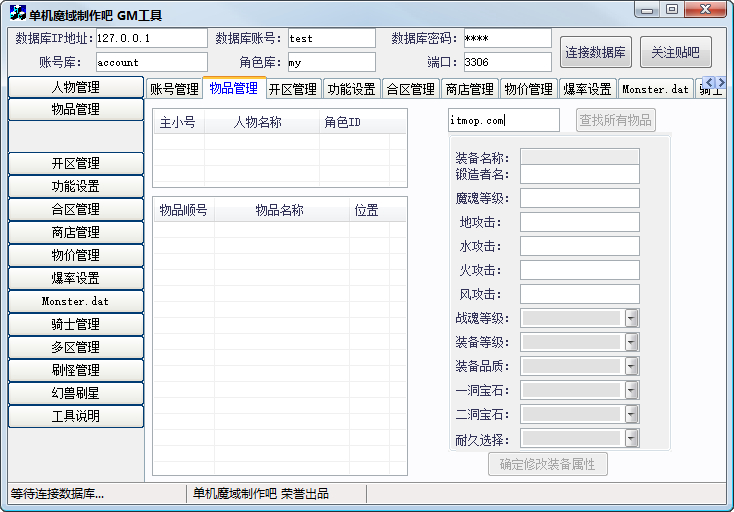Click the 关注贴吧 button

pyautogui.click(x=675, y=52)
